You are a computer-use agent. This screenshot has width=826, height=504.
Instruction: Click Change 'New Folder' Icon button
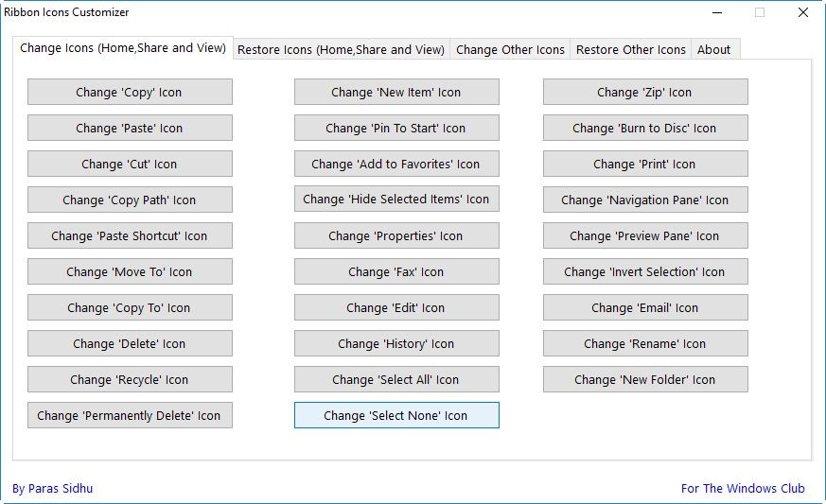coord(645,379)
